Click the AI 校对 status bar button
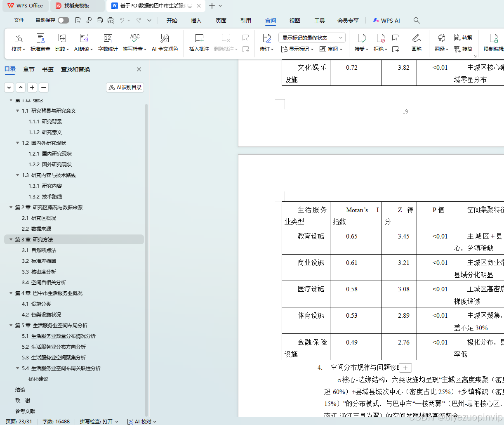 tap(142, 421)
